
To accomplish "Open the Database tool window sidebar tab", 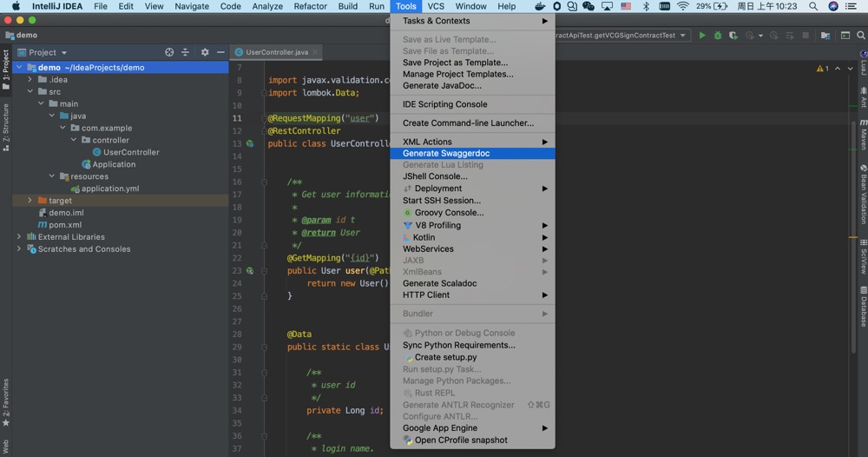I will pos(863,307).
